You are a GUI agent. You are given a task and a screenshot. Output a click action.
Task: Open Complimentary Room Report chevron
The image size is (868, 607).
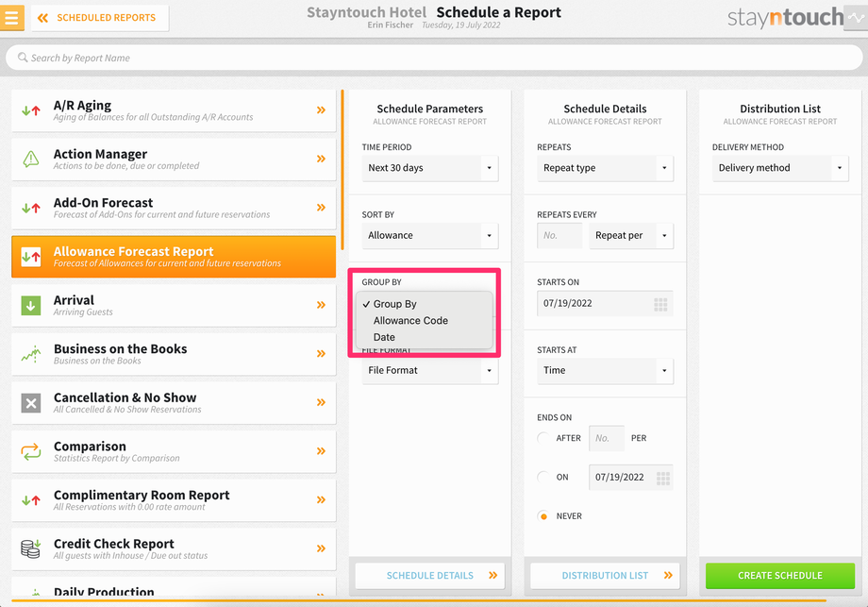pos(321,500)
